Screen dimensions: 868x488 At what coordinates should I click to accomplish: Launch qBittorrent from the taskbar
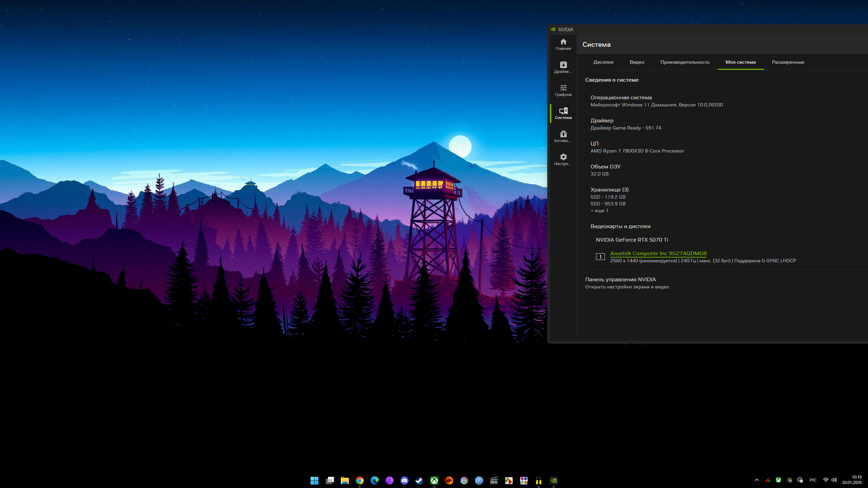tap(479, 480)
